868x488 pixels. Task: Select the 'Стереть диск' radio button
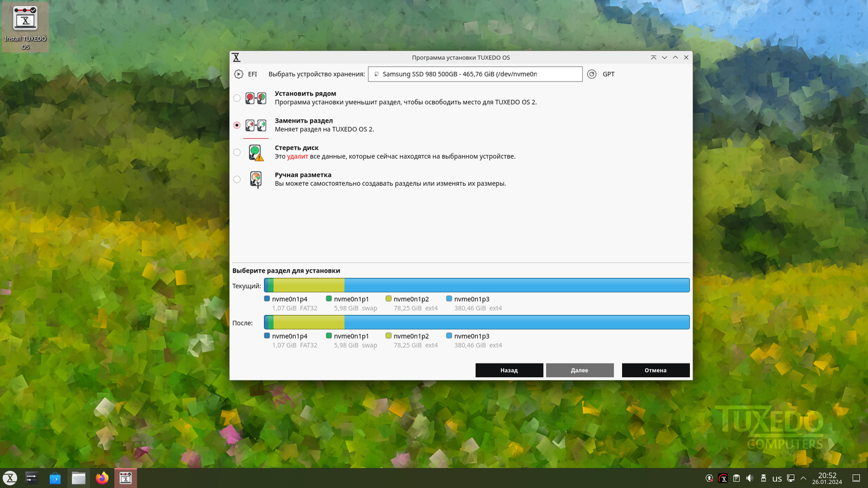coord(237,152)
